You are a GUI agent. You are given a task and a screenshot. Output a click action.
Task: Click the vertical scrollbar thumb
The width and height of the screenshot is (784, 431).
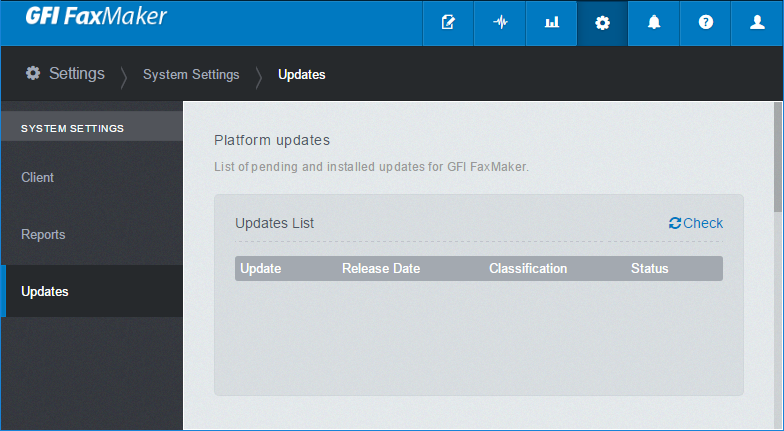(778, 157)
